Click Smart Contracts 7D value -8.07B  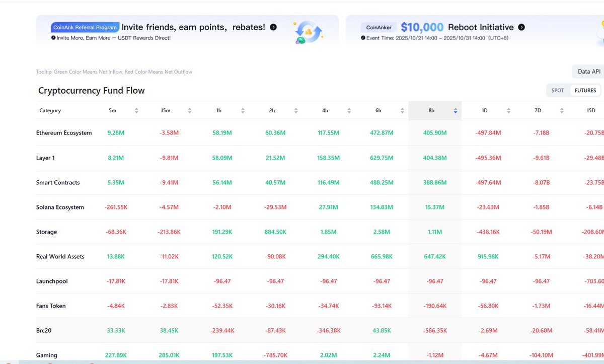pyautogui.click(x=541, y=183)
